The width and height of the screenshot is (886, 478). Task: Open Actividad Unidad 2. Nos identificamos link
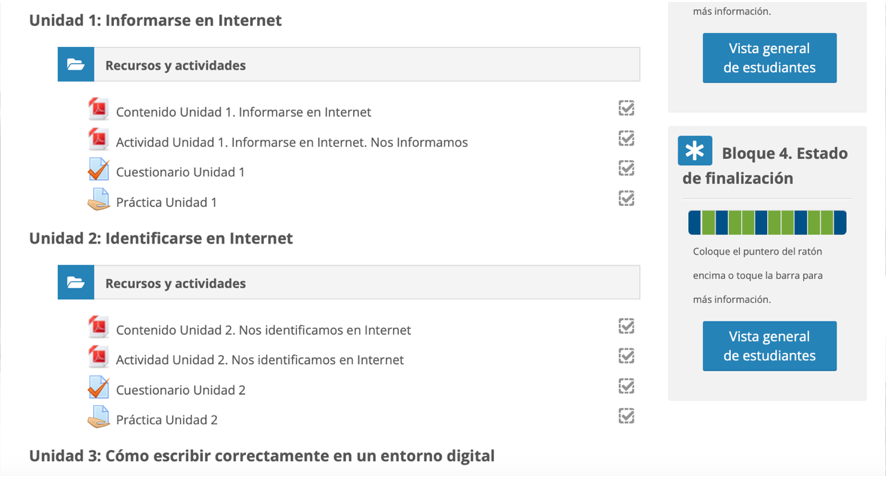coord(260,360)
